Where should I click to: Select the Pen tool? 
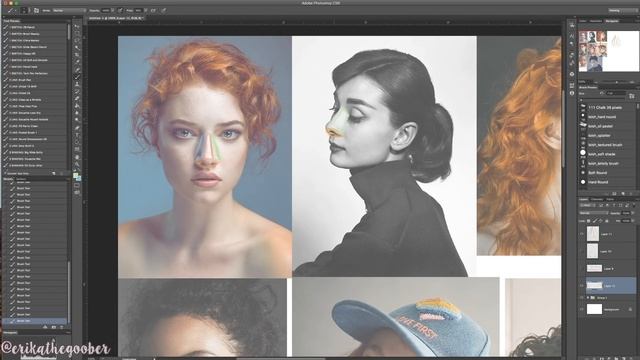pos(77,128)
